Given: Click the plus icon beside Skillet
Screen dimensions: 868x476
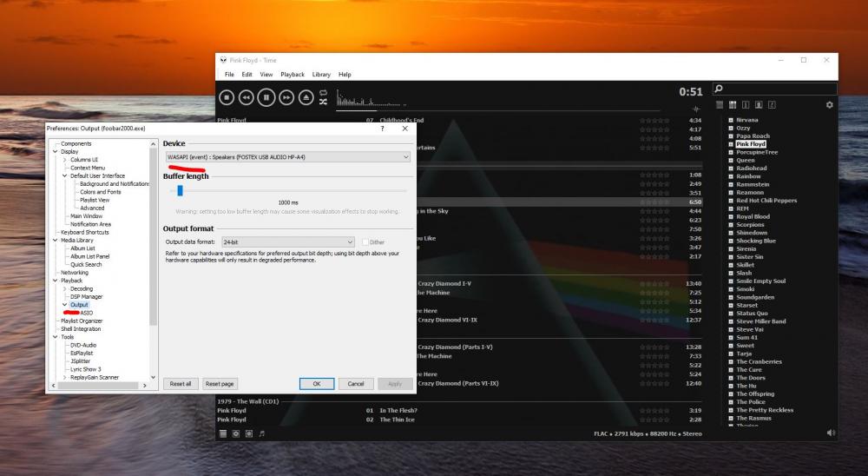Looking at the screenshot, I should coord(731,265).
